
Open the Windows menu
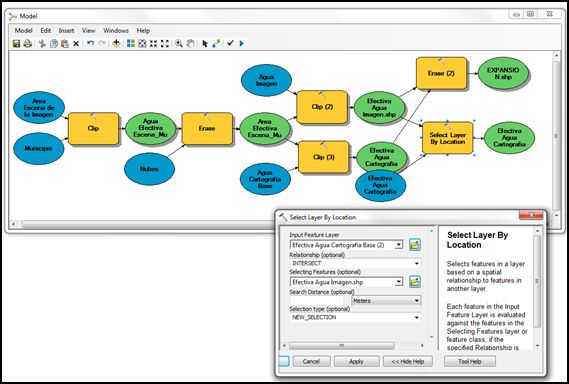click(x=116, y=30)
